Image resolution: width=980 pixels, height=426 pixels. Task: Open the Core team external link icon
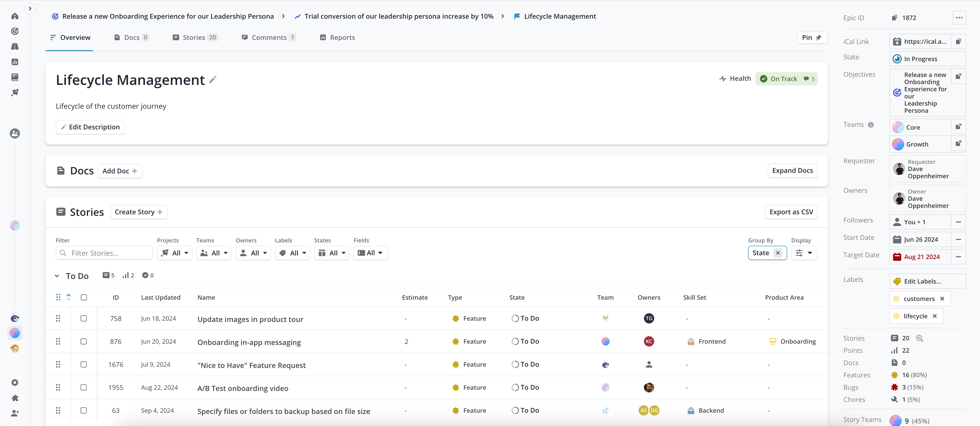pos(958,127)
